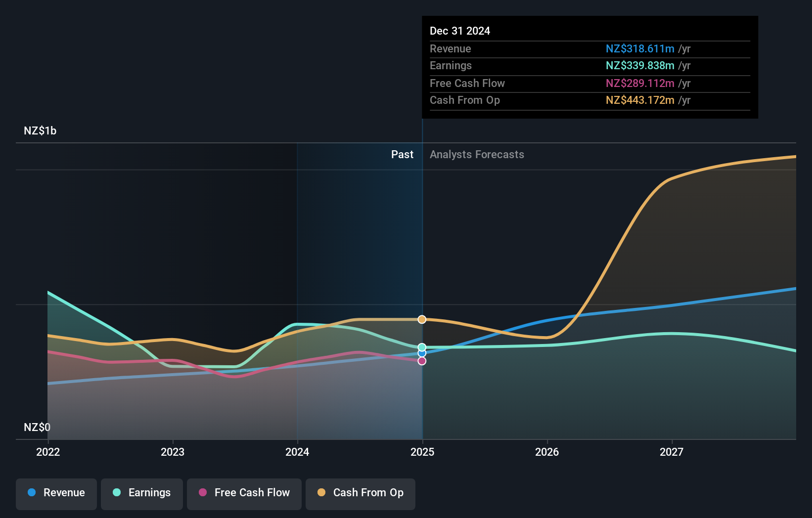Screen dimensions: 812x518
Task: Toggle the Free Cash Flow legend button
Action: click(x=244, y=494)
